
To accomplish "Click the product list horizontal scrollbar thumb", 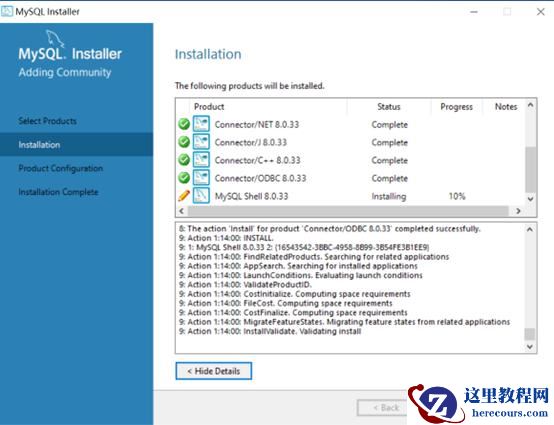I will 348,211.
